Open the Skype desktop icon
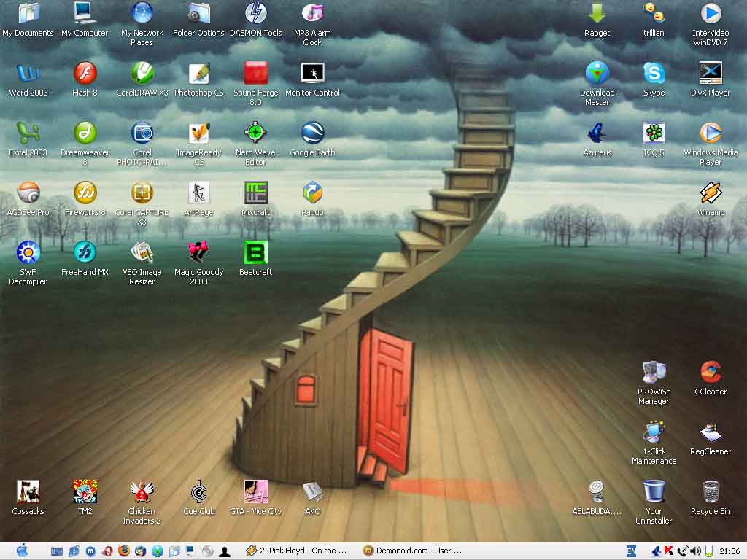This screenshot has height=560, width=747. 654,73
